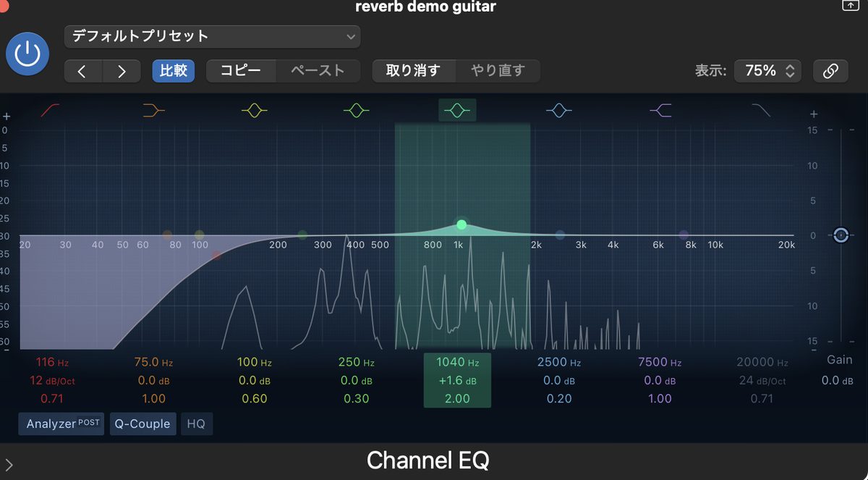This screenshot has width=868, height=480.
Task: Select the green 1040 Hz node on curve
Action: tap(461, 224)
